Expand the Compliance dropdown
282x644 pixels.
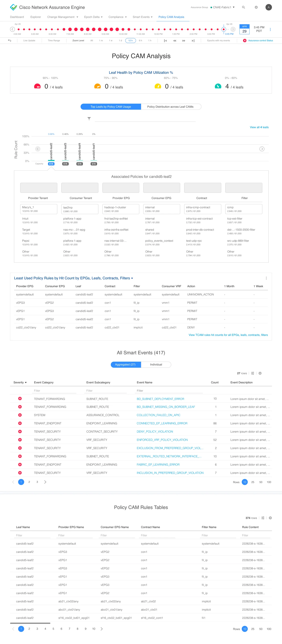(117, 17)
